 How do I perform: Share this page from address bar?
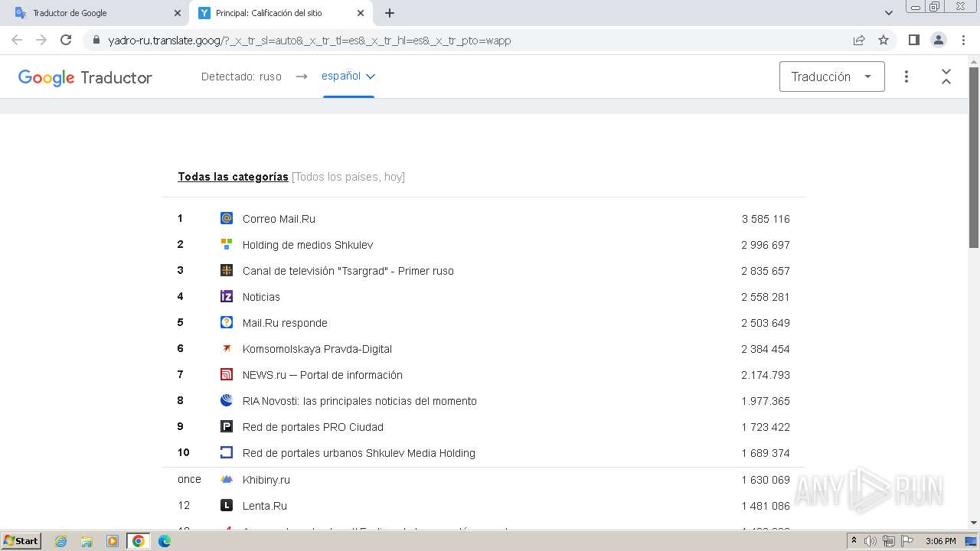859,40
